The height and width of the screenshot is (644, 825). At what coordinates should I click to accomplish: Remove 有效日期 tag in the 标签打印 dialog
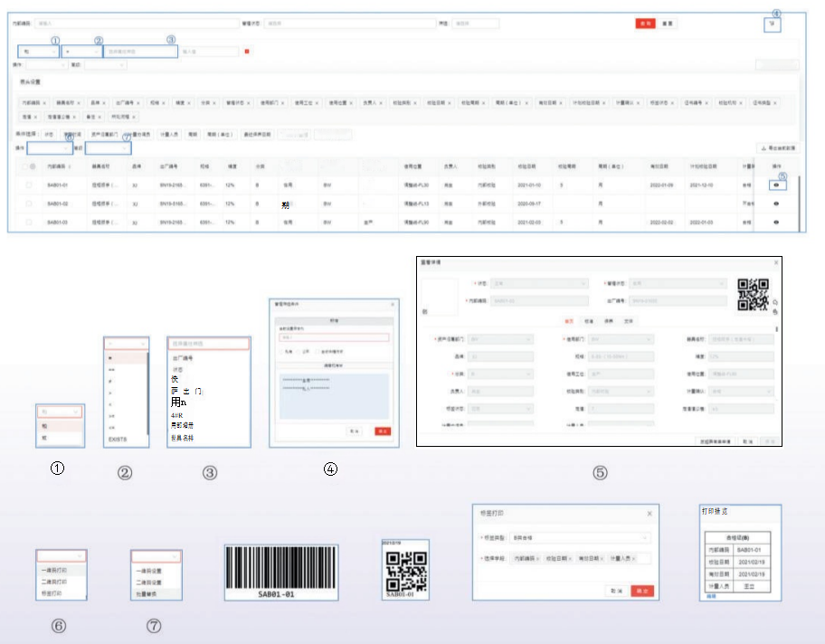602,558
